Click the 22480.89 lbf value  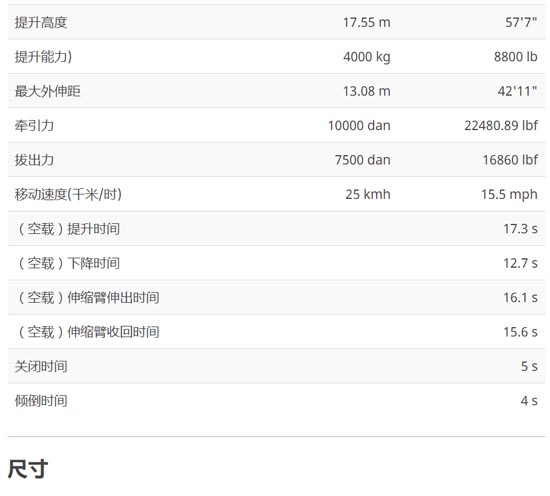[x=501, y=126]
